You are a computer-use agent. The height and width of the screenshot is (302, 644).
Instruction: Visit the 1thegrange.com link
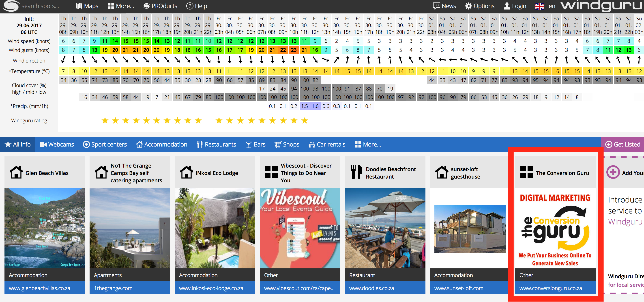113,288
